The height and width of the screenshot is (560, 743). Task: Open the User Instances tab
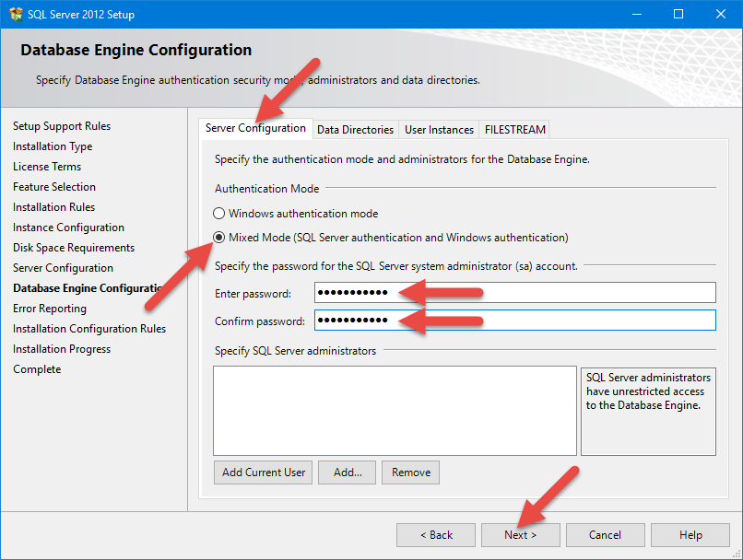(x=439, y=130)
